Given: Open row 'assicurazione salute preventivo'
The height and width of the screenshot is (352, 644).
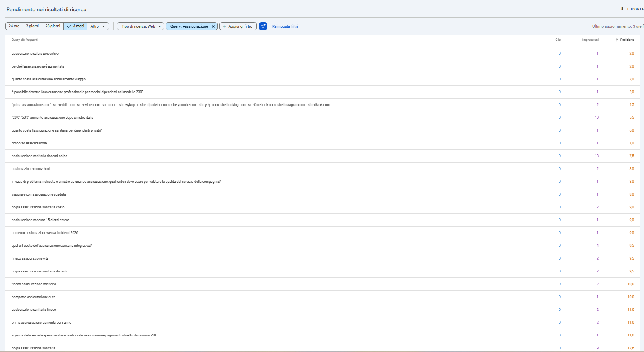Looking at the screenshot, I should tap(323, 54).
